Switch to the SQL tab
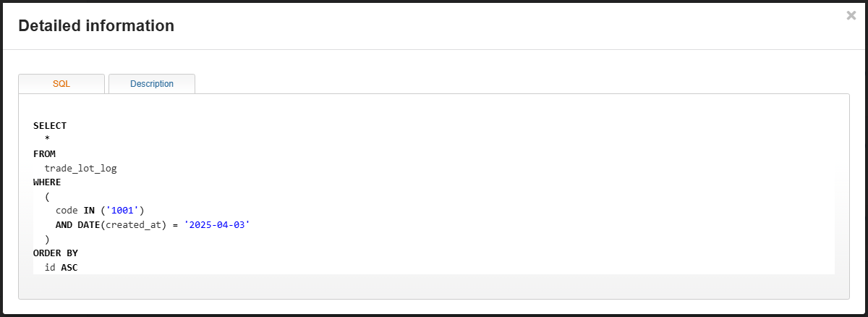The image size is (868, 317). [x=61, y=84]
